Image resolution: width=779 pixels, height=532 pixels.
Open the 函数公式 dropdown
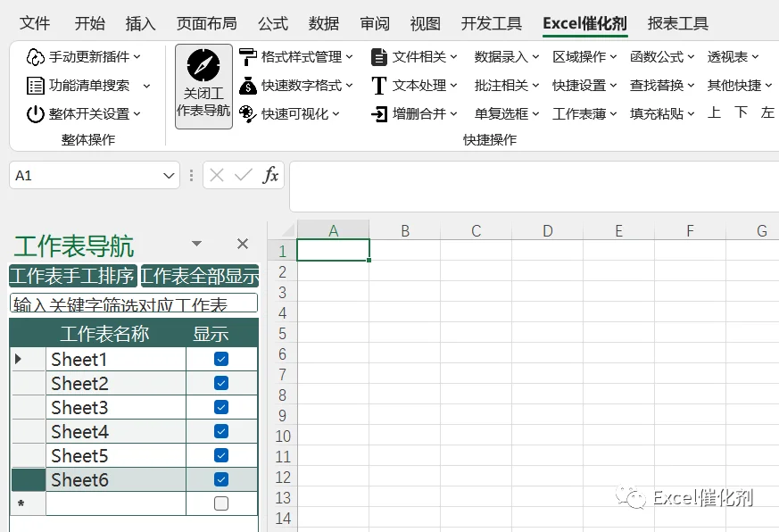click(662, 57)
